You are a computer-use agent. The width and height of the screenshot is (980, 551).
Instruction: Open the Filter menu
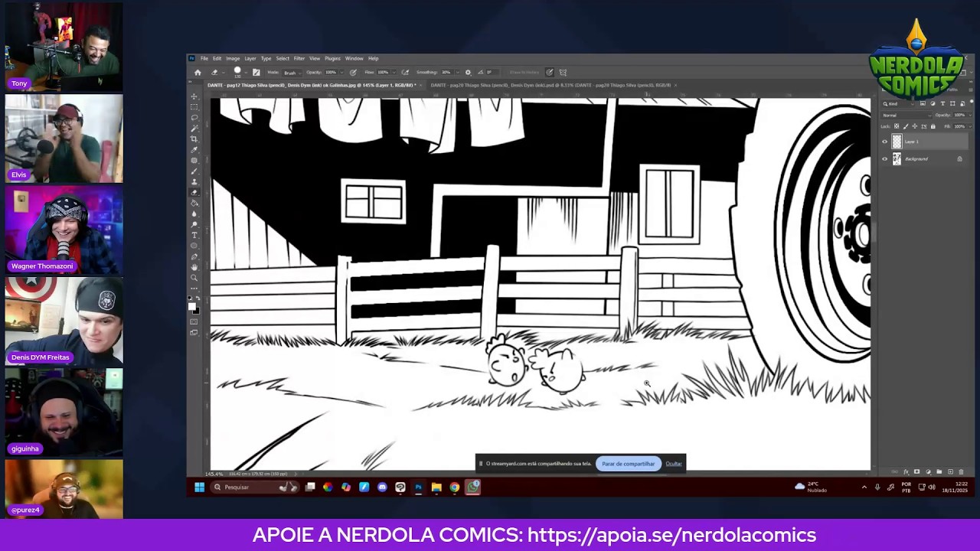[x=299, y=58]
